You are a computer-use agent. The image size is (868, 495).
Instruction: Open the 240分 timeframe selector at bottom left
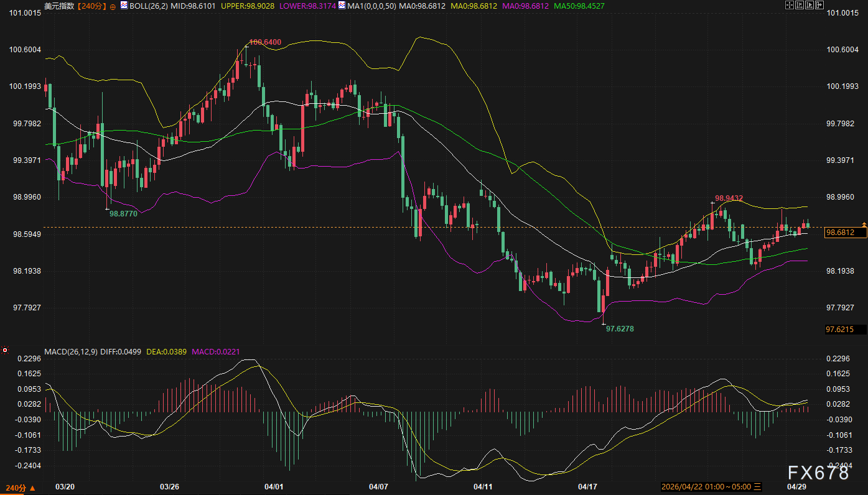click(x=19, y=488)
